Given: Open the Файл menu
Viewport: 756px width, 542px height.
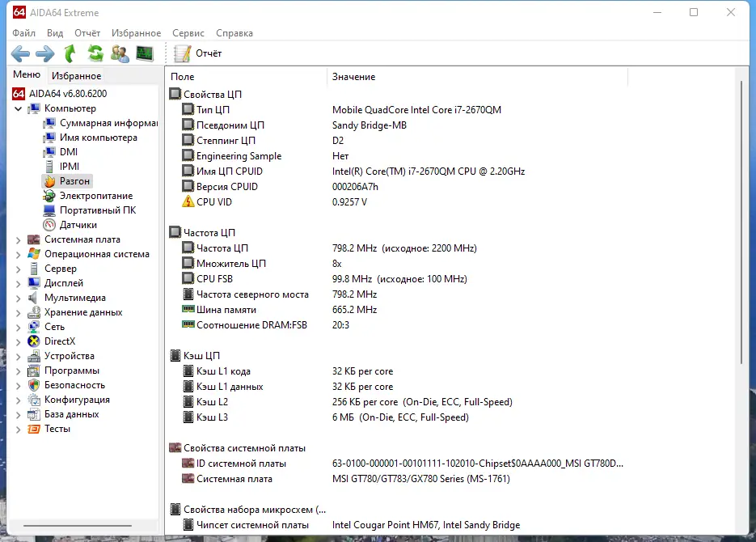Looking at the screenshot, I should point(23,33).
